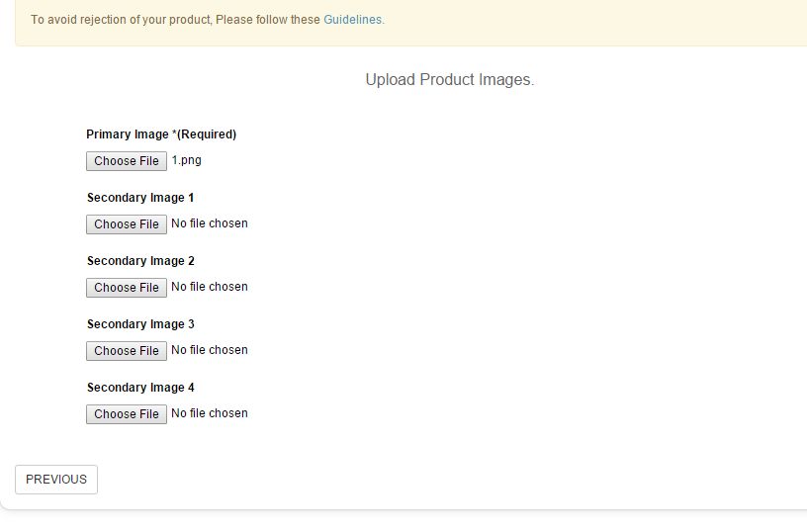The image size is (807, 532).
Task: Choose File for Primary Image
Action: (127, 161)
